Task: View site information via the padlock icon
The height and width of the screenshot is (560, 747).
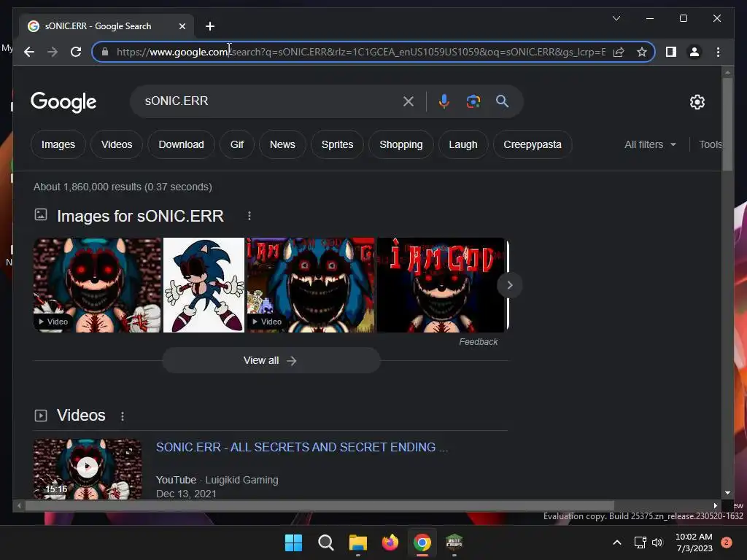Action: pyautogui.click(x=105, y=52)
